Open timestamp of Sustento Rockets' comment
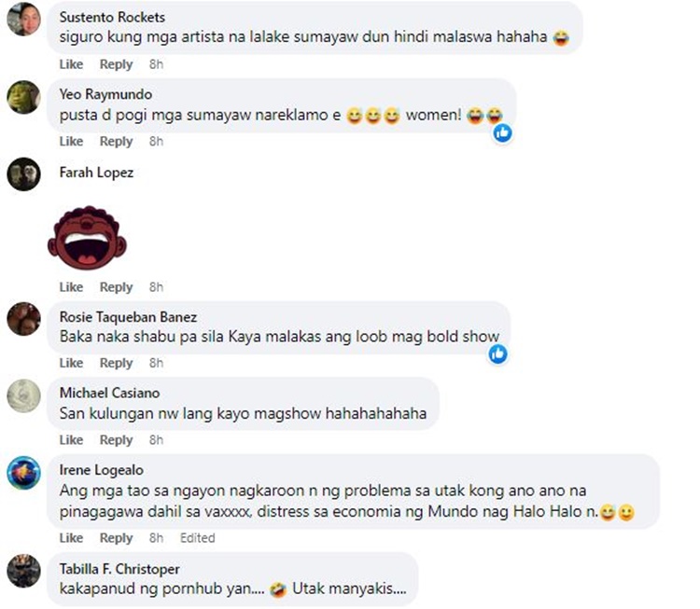 click(156, 64)
